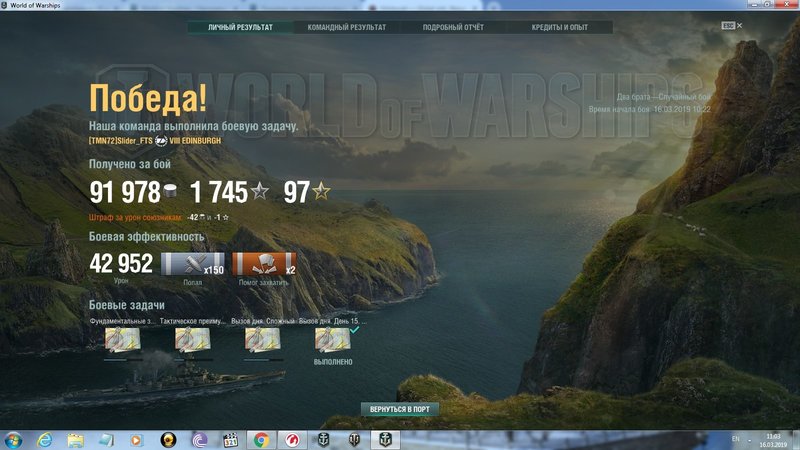Open the Windows Start menu
The width and height of the screenshot is (800, 450).
pos(13,440)
